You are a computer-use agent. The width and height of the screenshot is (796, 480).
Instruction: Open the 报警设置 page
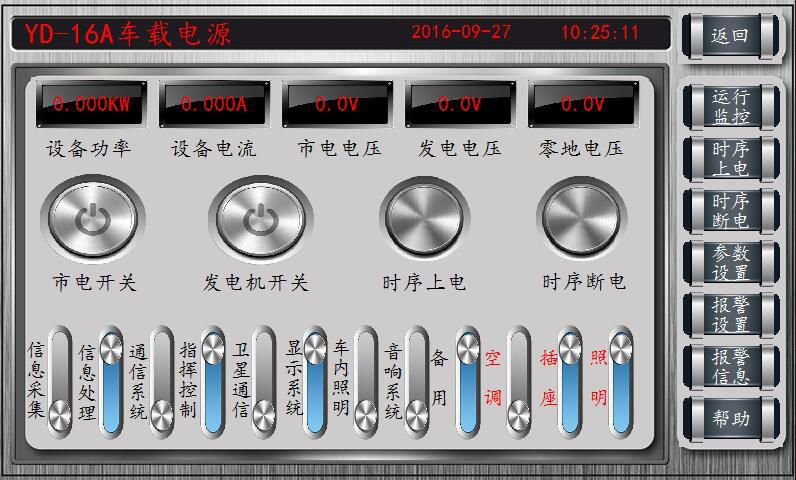(730, 314)
